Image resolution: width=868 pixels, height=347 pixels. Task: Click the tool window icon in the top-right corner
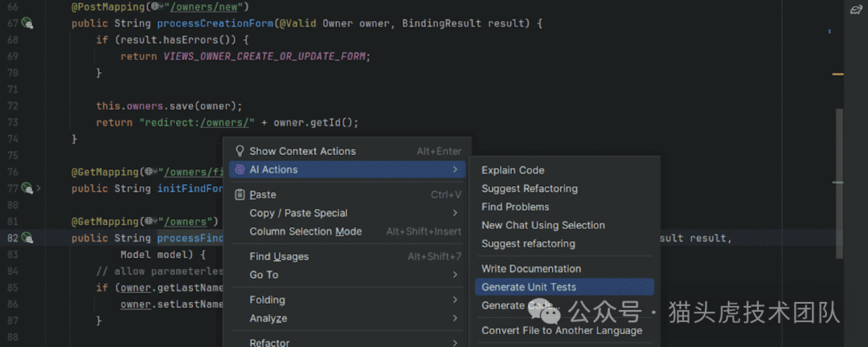pos(855,10)
